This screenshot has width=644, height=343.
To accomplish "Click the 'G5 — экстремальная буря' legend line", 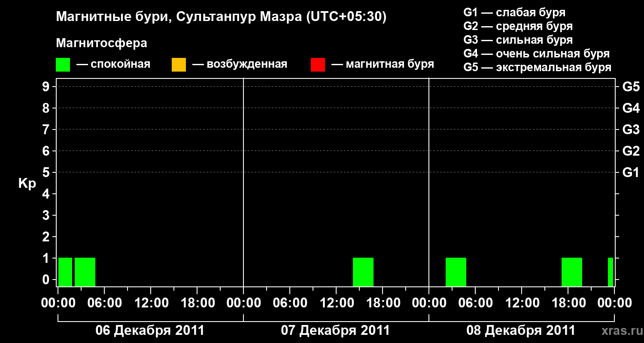I will click(x=538, y=68).
